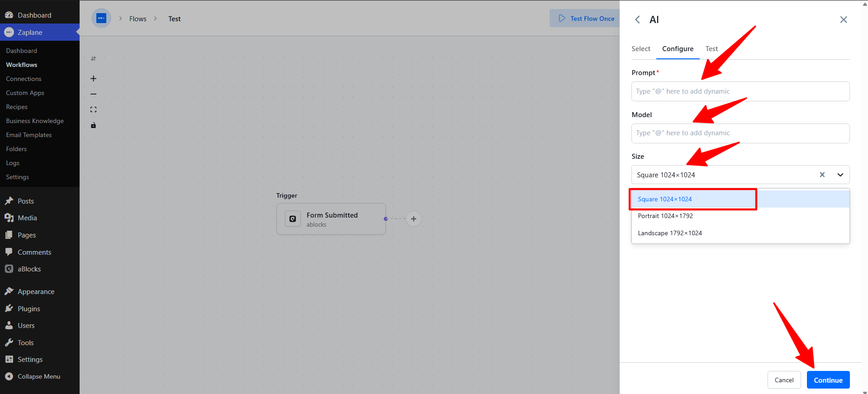Click the Test Flow Once play icon
The height and width of the screenshot is (394, 868).
tap(562, 18)
